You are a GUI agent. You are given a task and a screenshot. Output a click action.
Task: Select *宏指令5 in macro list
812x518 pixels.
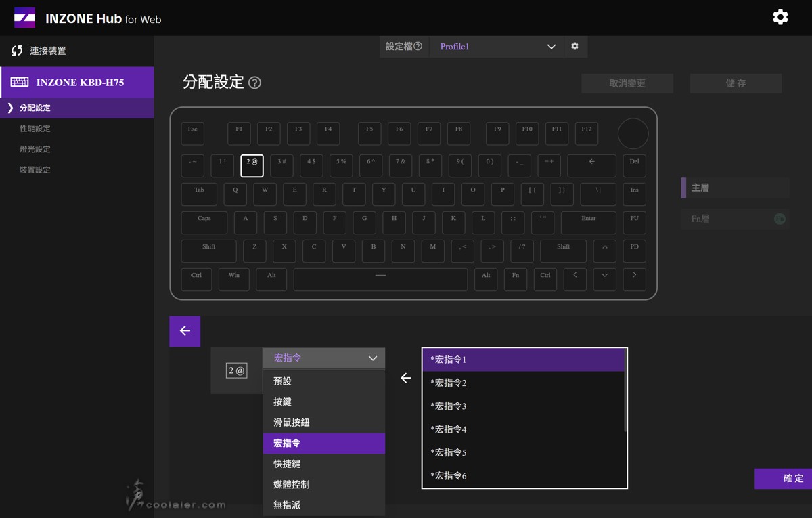[x=523, y=452]
